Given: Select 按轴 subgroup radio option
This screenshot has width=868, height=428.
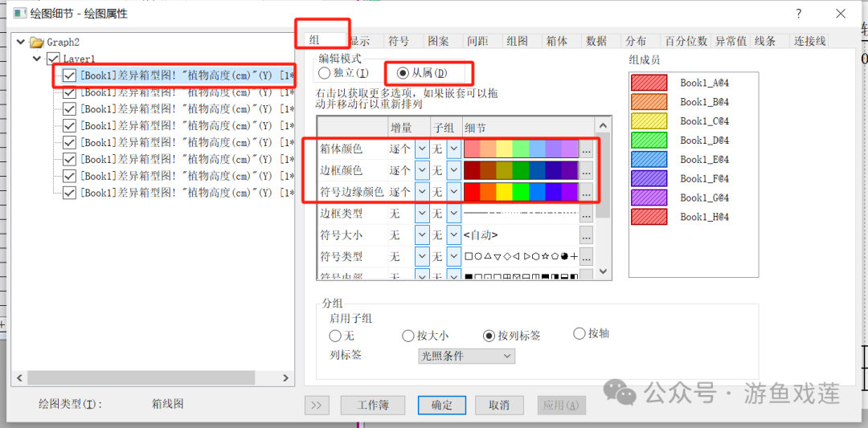Looking at the screenshot, I should pyautogui.click(x=579, y=333).
